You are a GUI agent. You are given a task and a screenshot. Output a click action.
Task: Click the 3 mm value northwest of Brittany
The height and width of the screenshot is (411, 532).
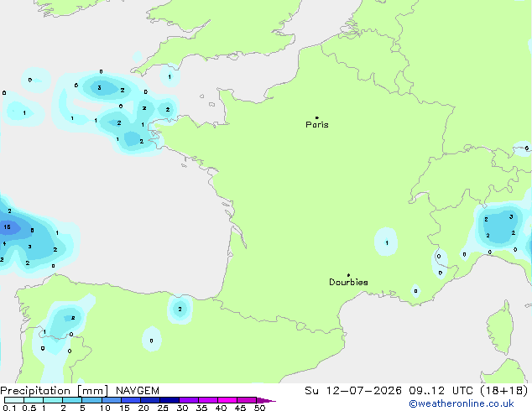[x=99, y=88]
